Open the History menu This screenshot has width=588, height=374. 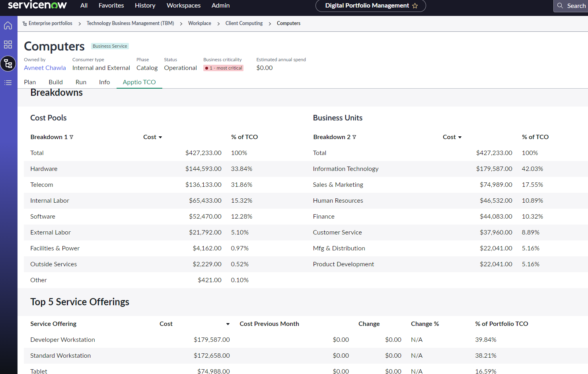(x=145, y=6)
